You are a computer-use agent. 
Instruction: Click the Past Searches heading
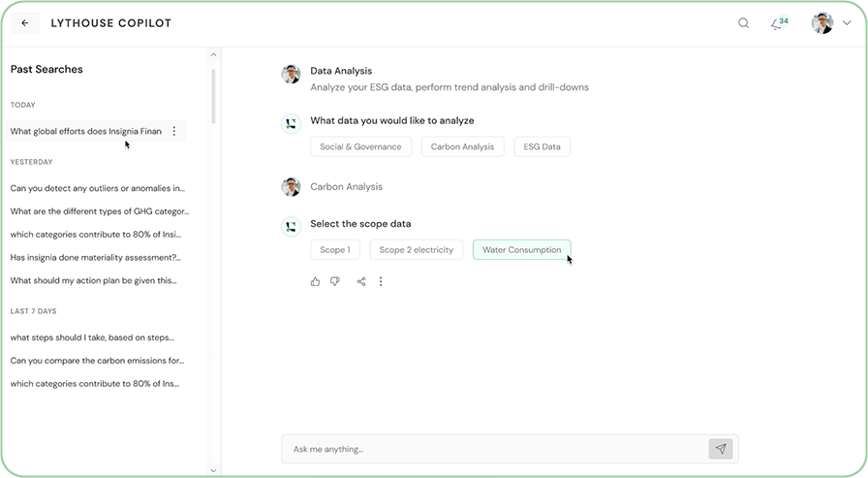click(46, 69)
